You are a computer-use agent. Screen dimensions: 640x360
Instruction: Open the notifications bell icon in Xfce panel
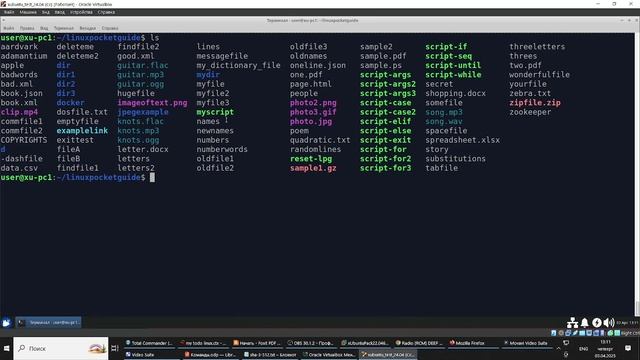tap(584, 323)
